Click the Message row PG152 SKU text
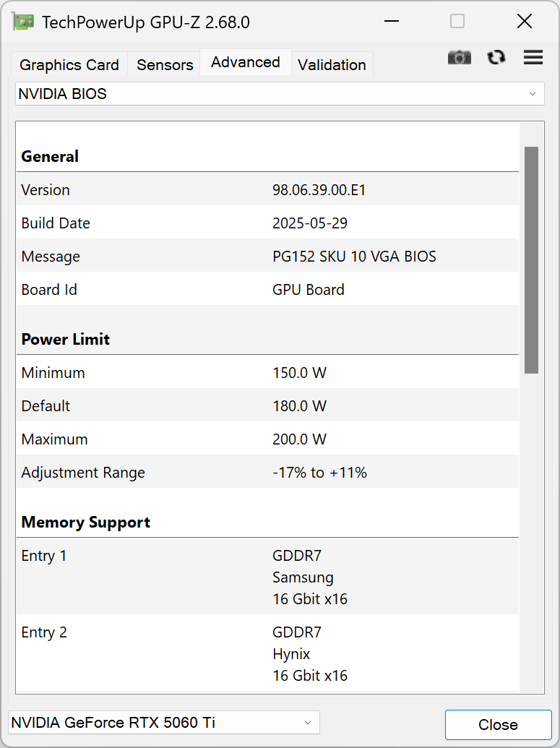 [354, 257]
